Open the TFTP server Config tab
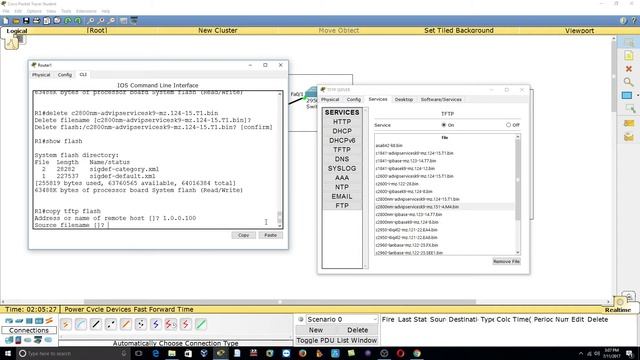This screenshot has width=640, height=360. [x=353, y=100]
